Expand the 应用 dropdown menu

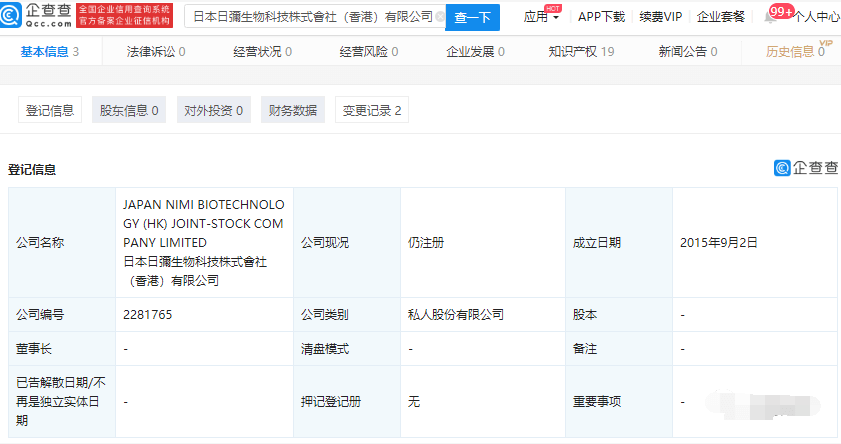point(541,17)
